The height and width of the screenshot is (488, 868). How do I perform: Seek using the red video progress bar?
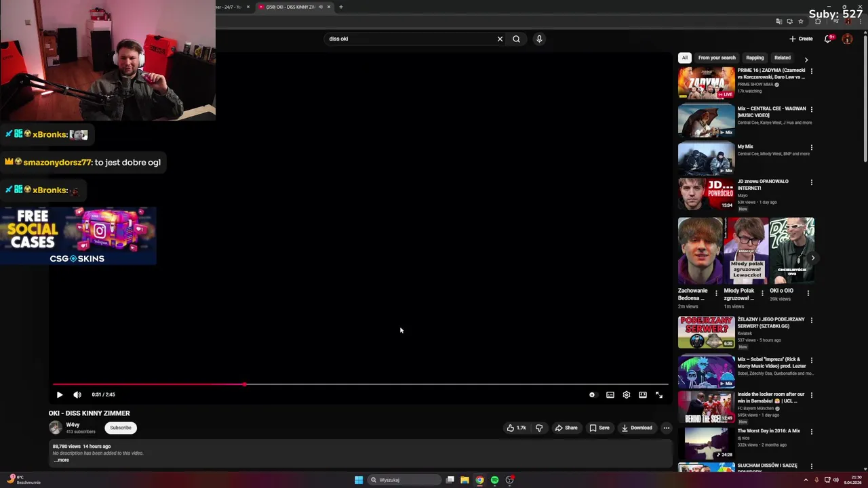click(361, 384)
